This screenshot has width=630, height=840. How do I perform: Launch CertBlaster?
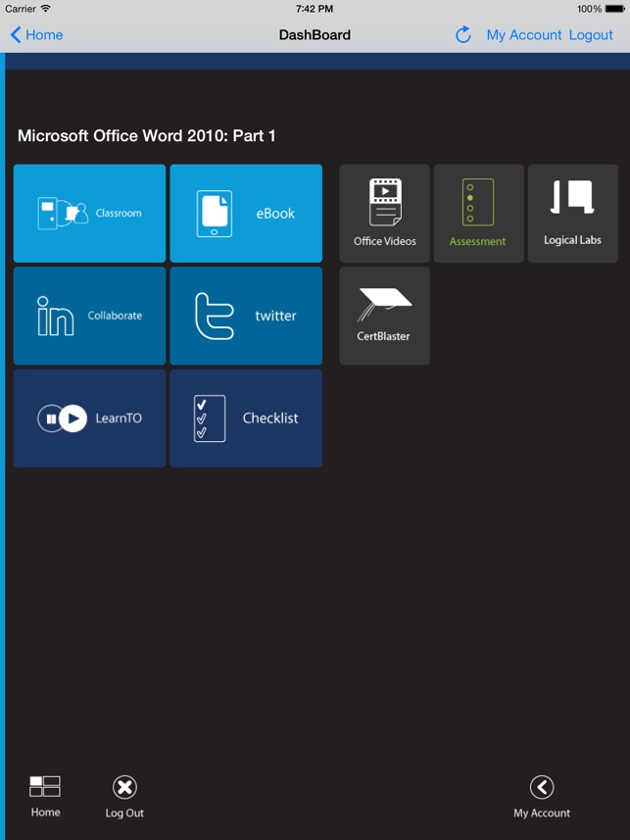tap(385, 316)
